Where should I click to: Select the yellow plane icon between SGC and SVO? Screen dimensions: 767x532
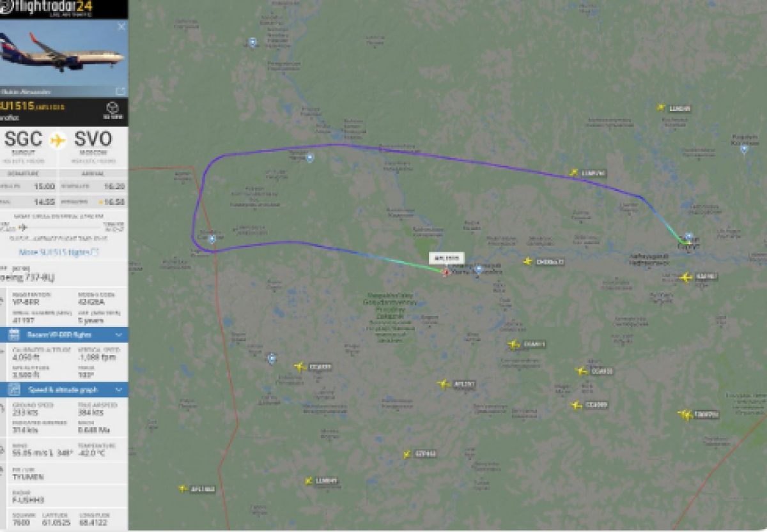click(58, 139)
